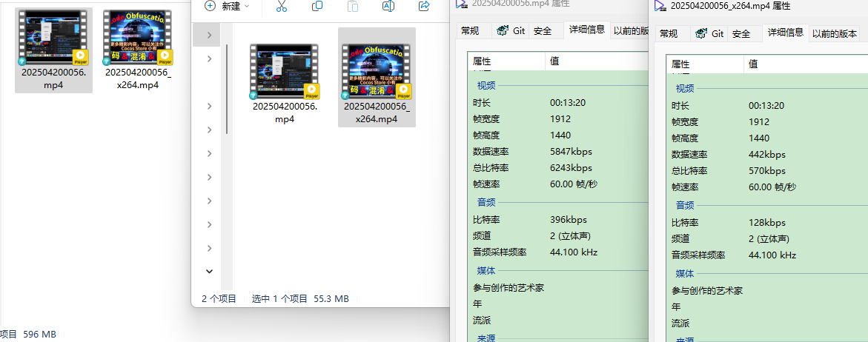Click 流派 row in original file properties
Viewport: 868px width, 342px height.
point(558,321)
